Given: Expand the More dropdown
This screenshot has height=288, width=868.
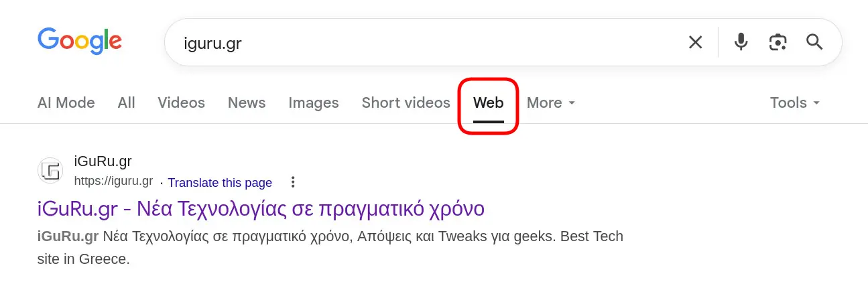Looking at the screenshot, I should 551,103.
